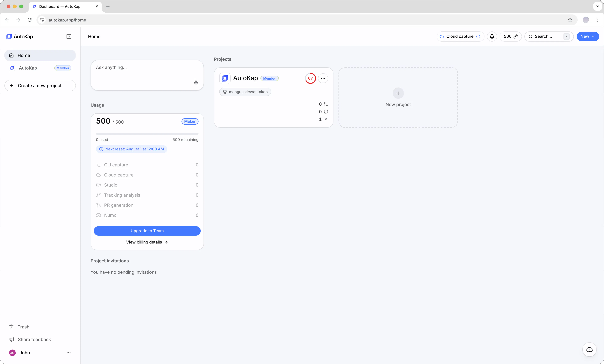Click the Tracking analysis usage row
Image resolution: width=604 pixels, height=364 pixels.
147,195
